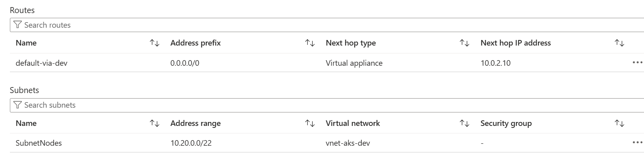Open more options for SubnetNodes subnet
The width and height of the screenshot is (644, 156).
point(638,143)
